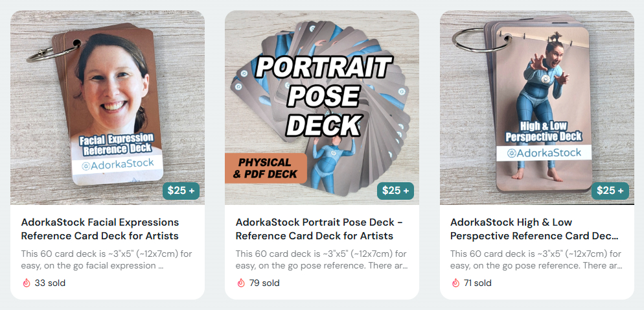Click flame icon beside 71 sold
The height and width of the screenshot is (310, 644).
point(455,283)
